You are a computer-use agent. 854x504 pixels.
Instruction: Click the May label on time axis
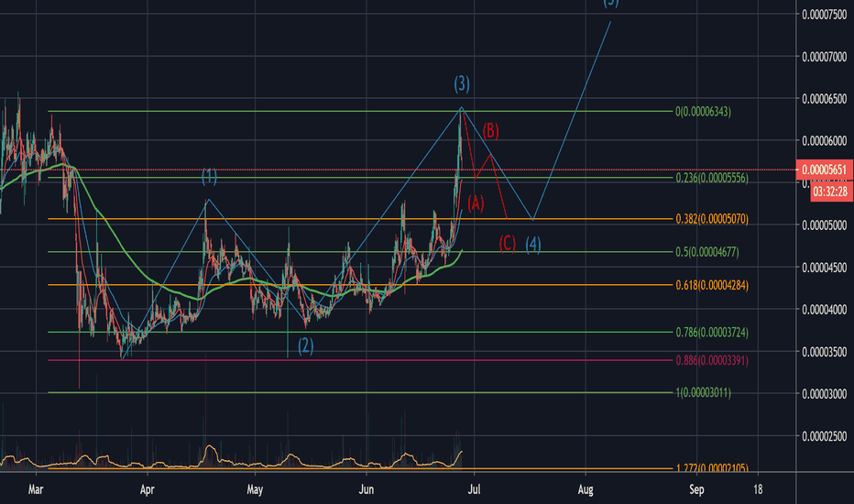coord(255,489)
